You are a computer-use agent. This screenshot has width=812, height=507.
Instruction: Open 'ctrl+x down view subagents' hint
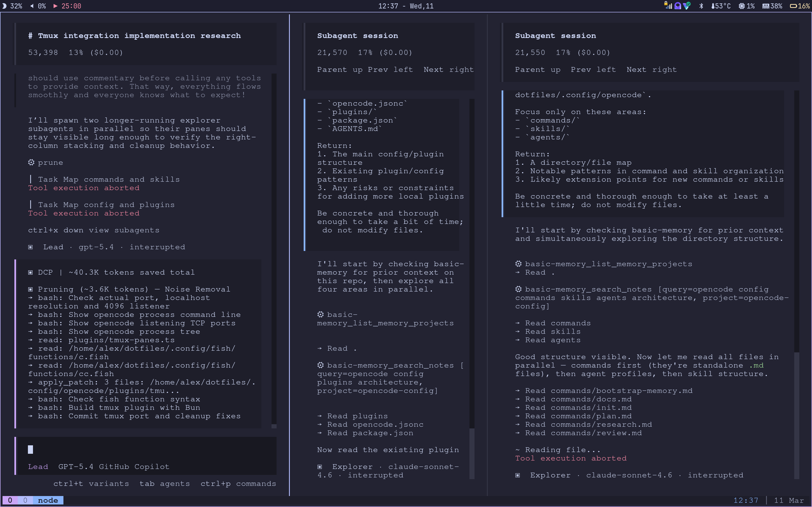click(x=94, y=230)
